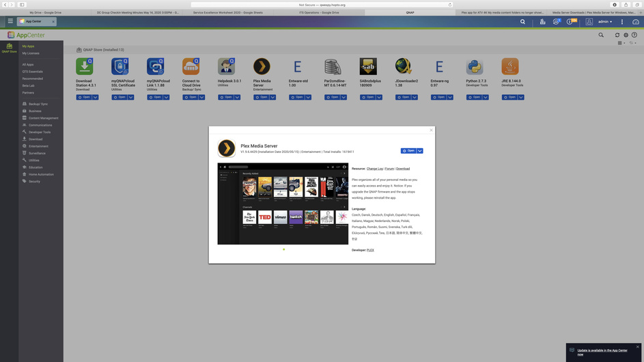Screen dimensions: 644x362
Task: Click the App Center search magnifier
Action: (x=601, y=35)
